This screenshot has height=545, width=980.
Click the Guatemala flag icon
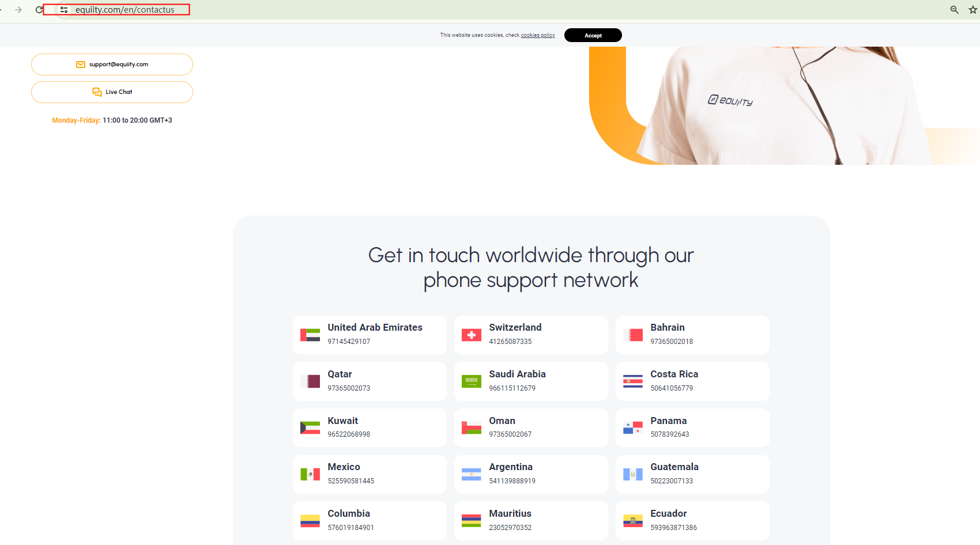pyautogui.click(x=633, y=474)
